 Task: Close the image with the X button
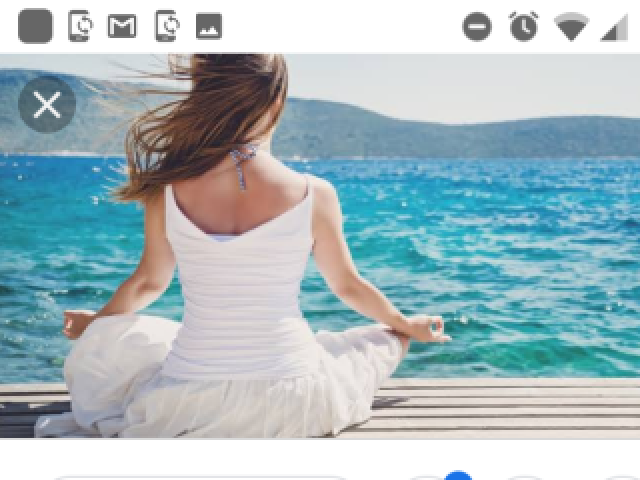click(47, 104)
